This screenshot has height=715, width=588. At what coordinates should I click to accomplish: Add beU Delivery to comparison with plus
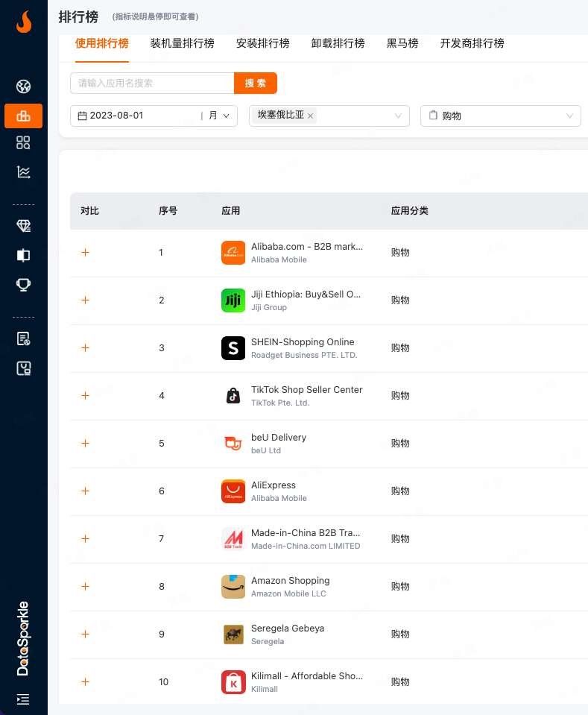85,443
